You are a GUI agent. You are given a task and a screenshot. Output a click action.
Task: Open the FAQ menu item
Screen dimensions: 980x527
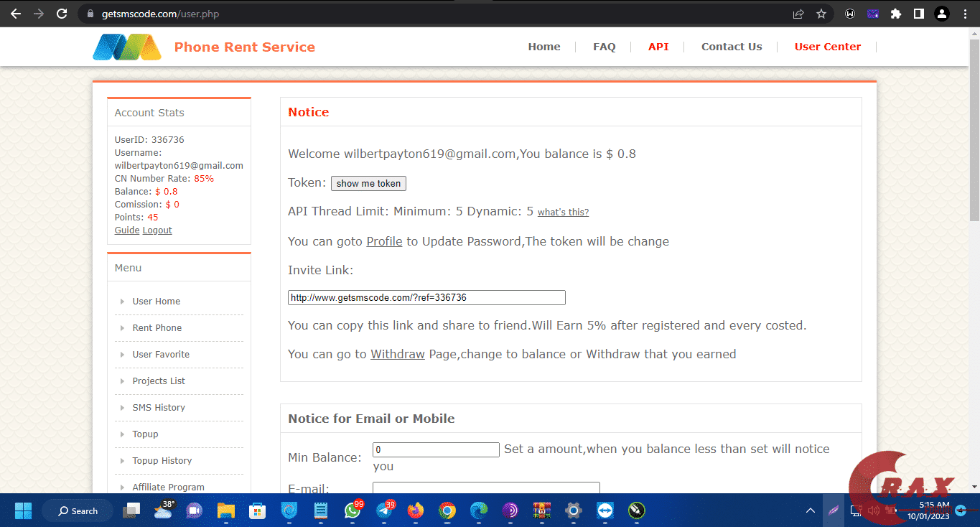point(604,46)
